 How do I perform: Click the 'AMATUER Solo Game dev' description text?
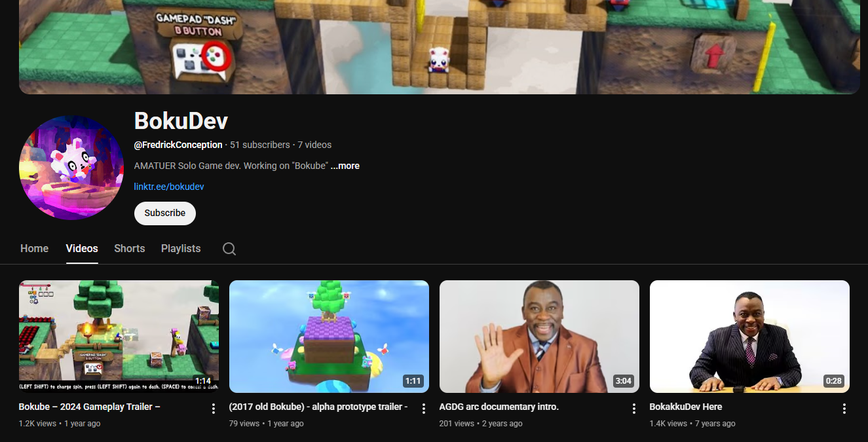[231, 166]
